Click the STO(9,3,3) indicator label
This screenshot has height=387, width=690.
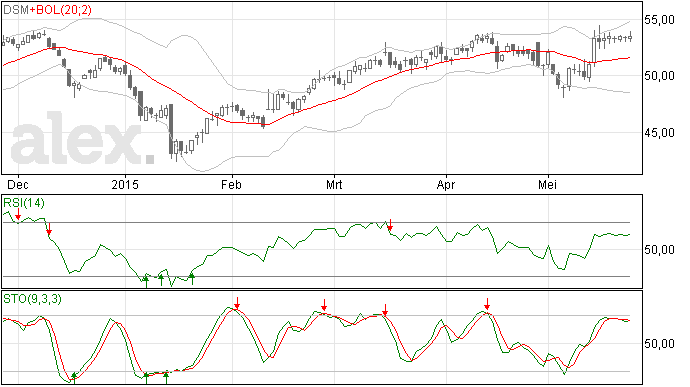[33, 299]
